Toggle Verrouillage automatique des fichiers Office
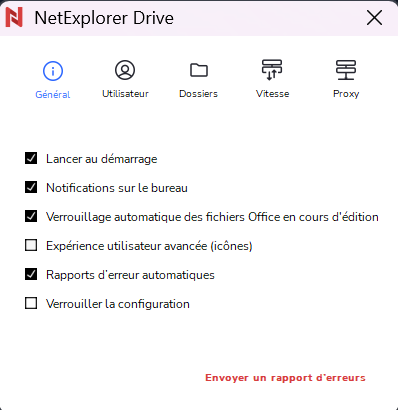 point(31,216)
